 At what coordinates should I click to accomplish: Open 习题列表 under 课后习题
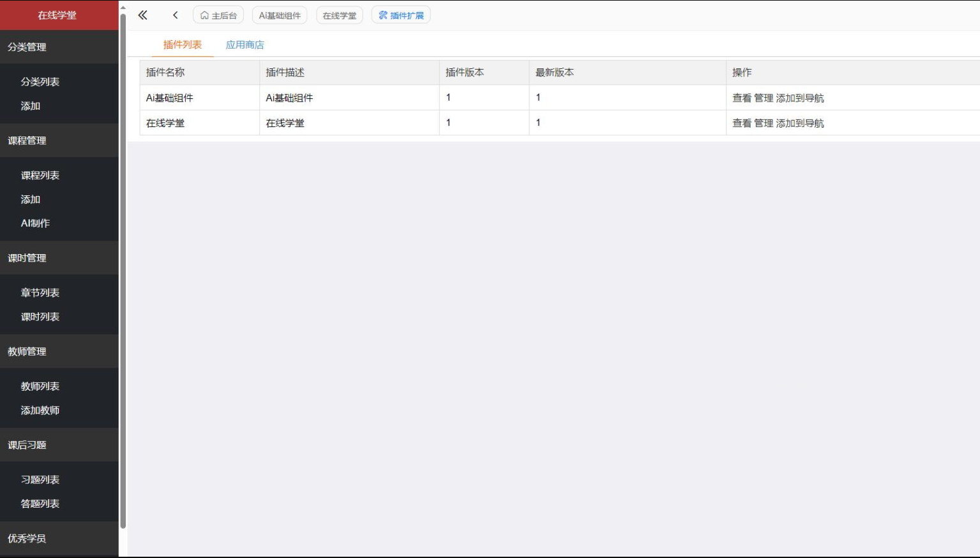[40, 480]
